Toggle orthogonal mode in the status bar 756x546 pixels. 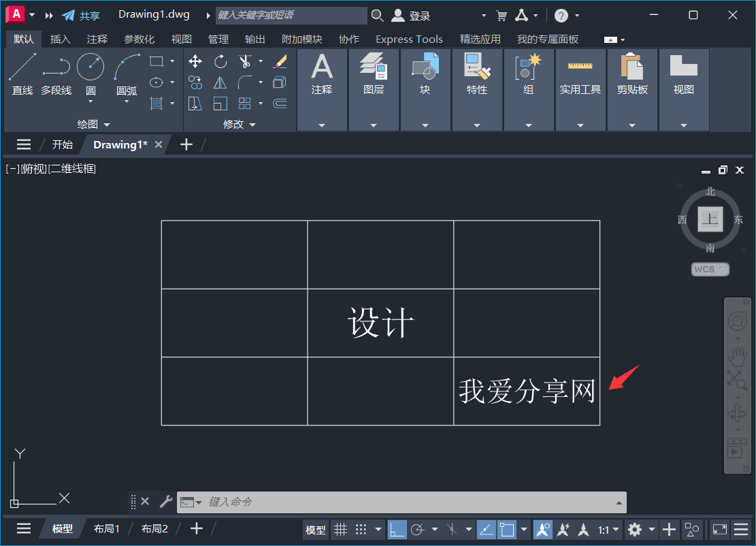point(397,529)
